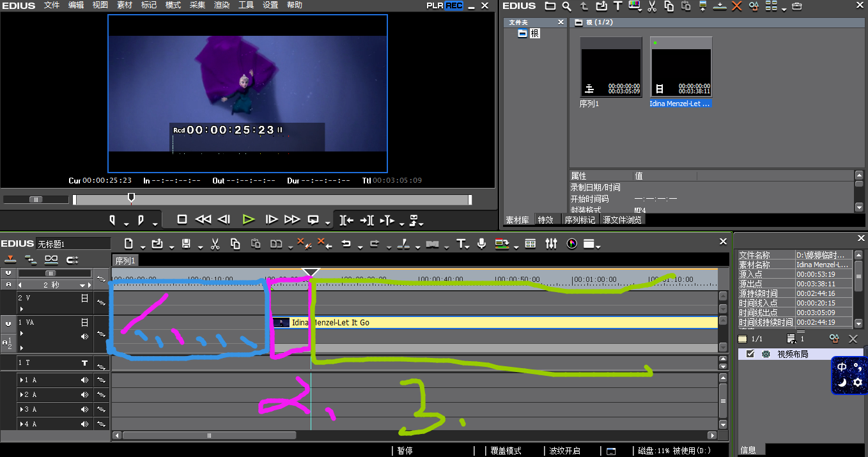Toggle video visibility on 2 V track
The image size is (868, 457).
[84, 298]
